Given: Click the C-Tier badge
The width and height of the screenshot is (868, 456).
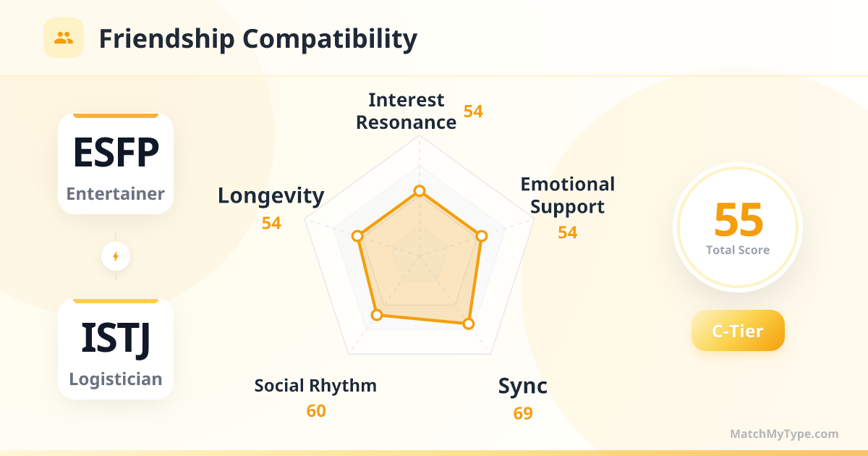Looking at the screenshot, I should pos(738,331).
